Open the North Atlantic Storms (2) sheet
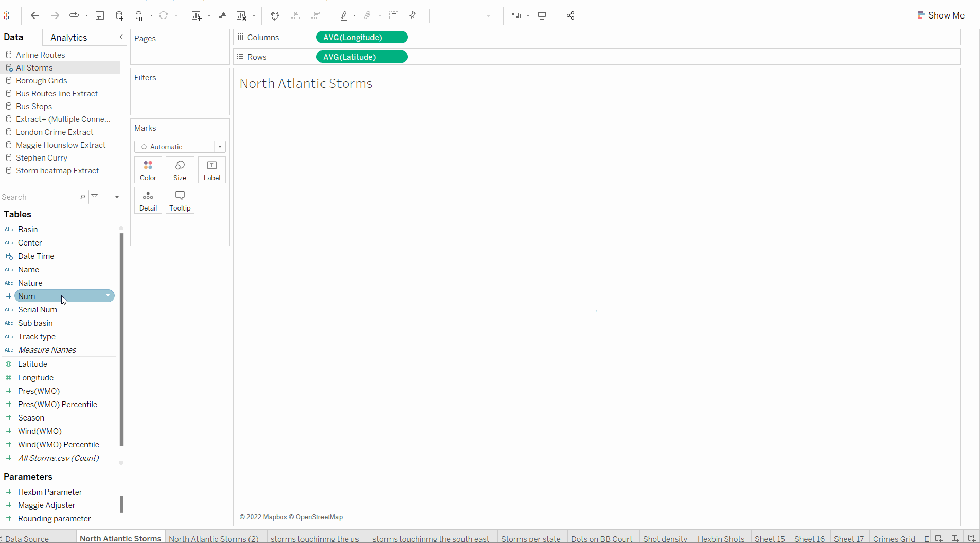 click(213, 539)
